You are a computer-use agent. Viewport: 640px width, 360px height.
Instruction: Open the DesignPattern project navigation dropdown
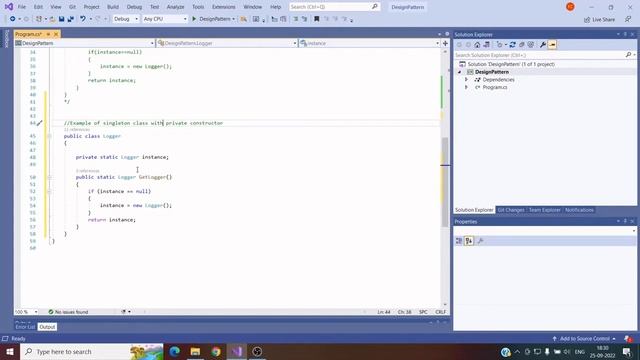84,43
